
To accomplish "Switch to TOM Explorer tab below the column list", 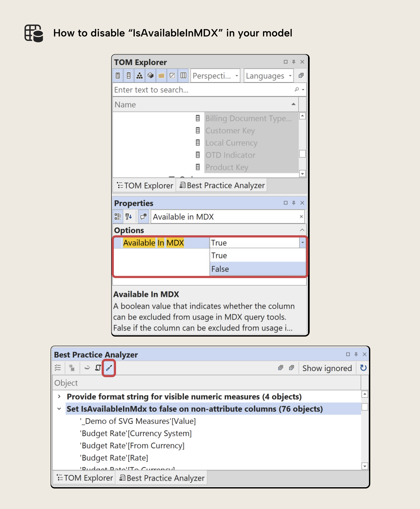I will (145, 186).
